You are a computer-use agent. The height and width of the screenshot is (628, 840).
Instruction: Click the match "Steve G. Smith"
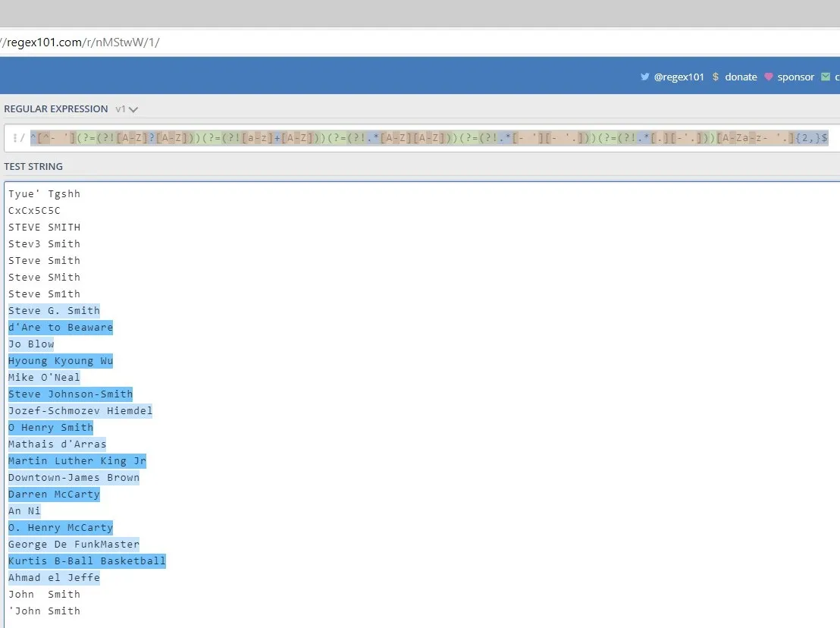click(54, 311)
